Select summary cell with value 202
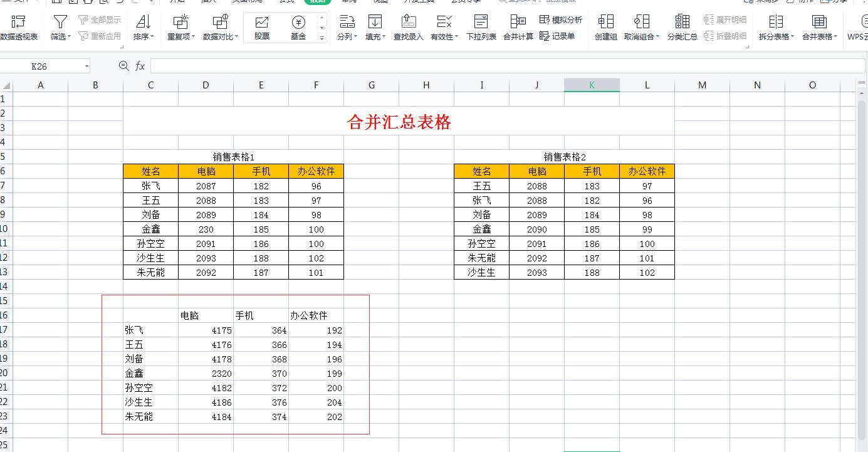868x452 pixels. click(x=316, y=417)
